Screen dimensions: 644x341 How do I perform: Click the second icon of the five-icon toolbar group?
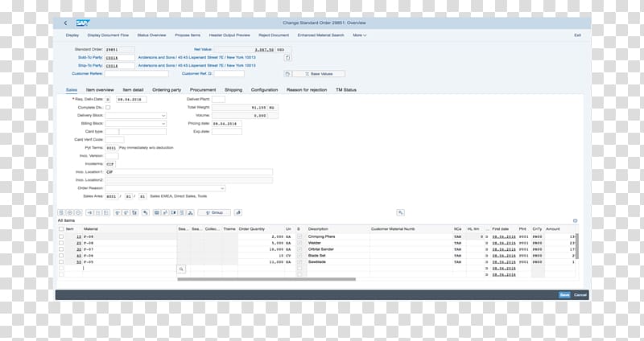tap(165, 212)
